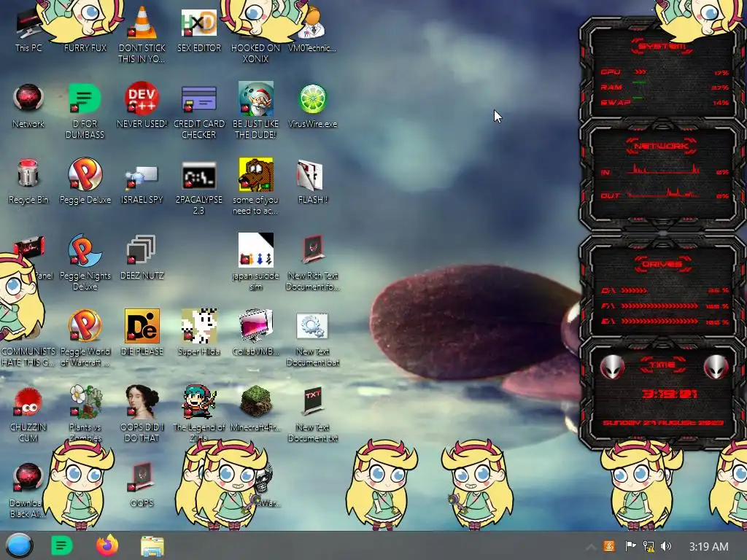
Task: Launch VirusWire.exe lime icon
Action: [x=312, y=106]
